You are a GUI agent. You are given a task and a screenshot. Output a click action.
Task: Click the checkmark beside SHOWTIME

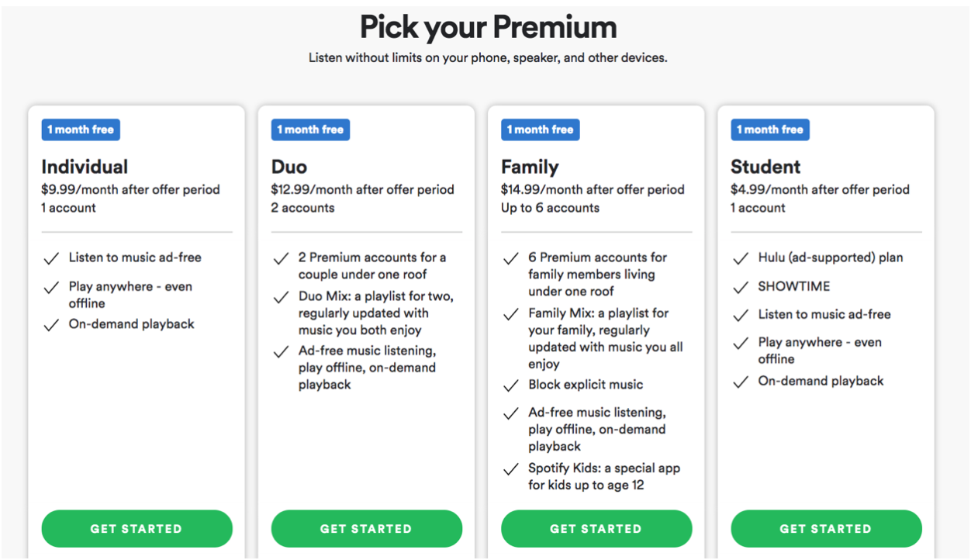[x=741, y=287]
